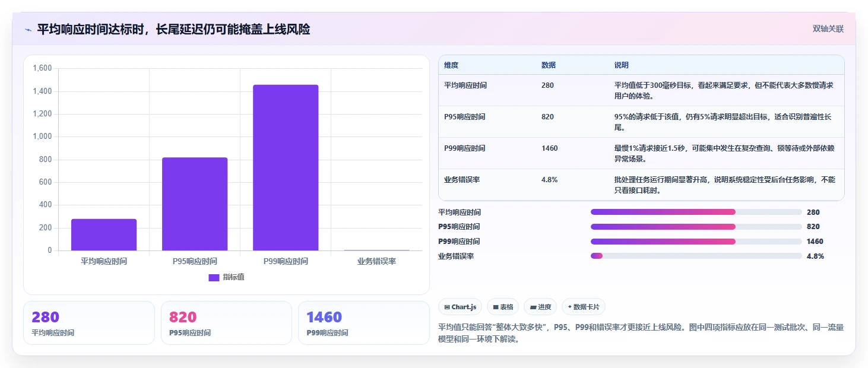The height and width of the screenshot is (368, 868).
Task: Click the tall P99响应时间 chart bar
Action: coord(286,167)
